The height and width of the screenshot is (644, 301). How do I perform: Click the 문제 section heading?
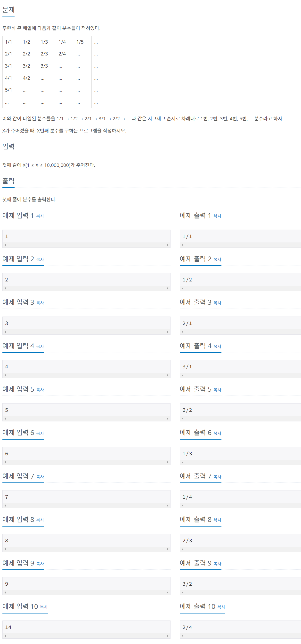click(x=8, y=10)
